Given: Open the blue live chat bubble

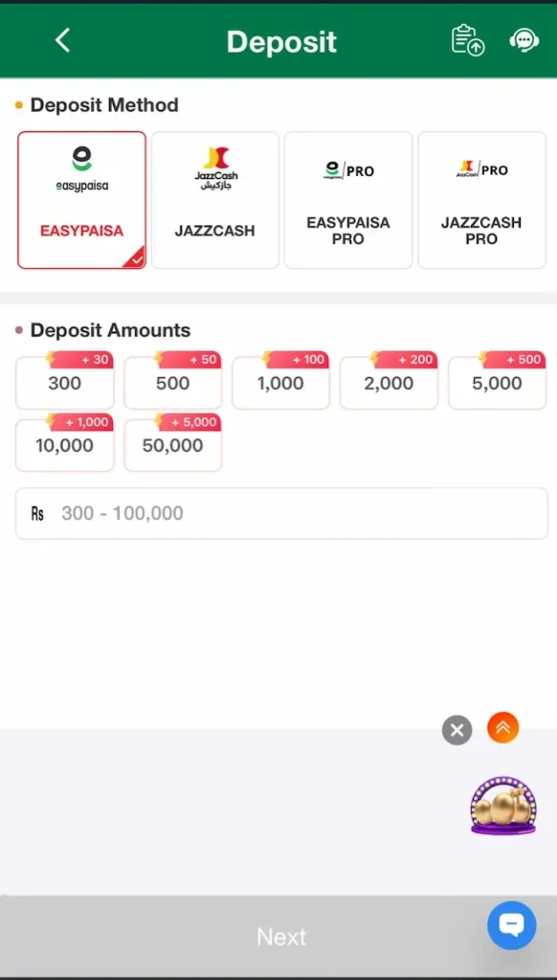Looking at the screenshot, I should coord(512,925).
